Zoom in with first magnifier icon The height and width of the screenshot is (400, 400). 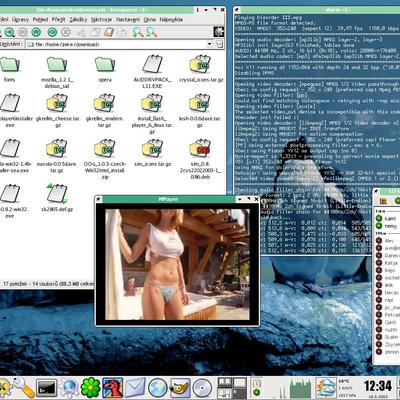(x=138, y=32)
